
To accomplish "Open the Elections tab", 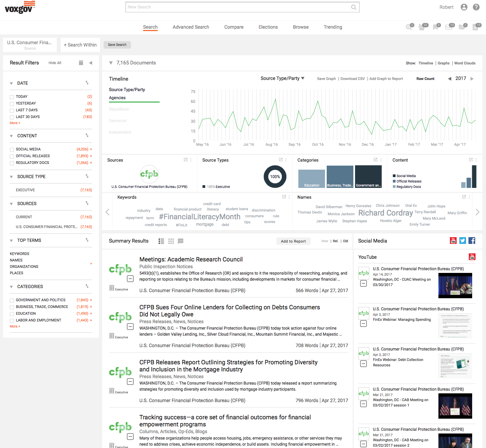I will tap(268, 27).
